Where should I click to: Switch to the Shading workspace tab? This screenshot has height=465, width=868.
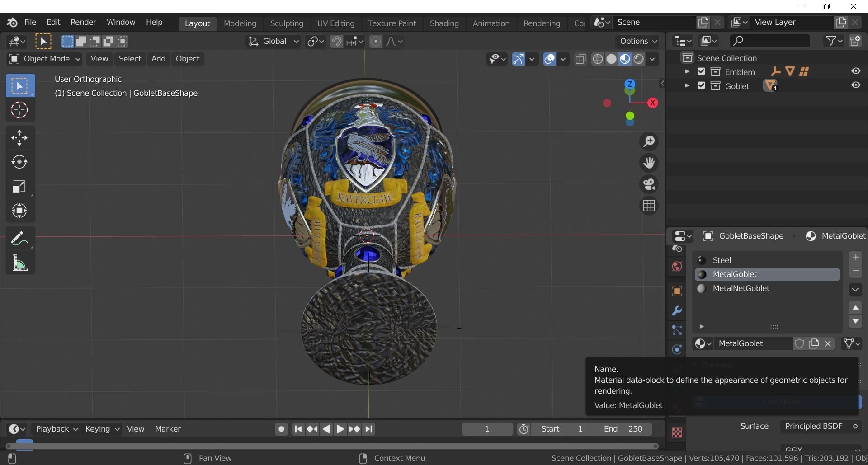[x=444, y=23]
